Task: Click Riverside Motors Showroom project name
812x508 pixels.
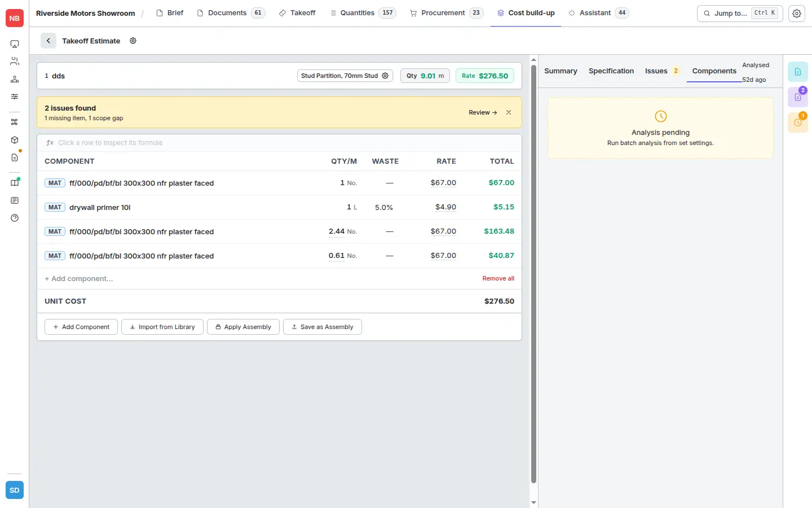Action: click(x=86, y=13)
